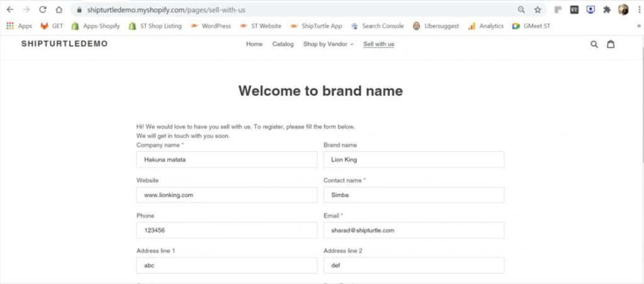644x284 pixels.
Task: Click the Address line 2 field
Action: (x=414, y=266)
